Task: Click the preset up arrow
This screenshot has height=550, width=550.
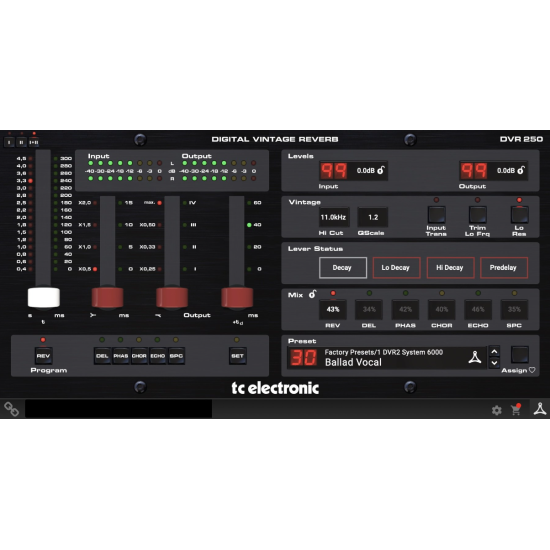Action: (494, 351)
